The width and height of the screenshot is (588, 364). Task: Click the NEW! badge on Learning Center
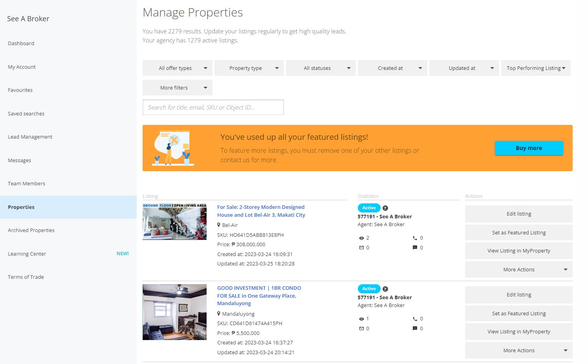click(123, 254)
